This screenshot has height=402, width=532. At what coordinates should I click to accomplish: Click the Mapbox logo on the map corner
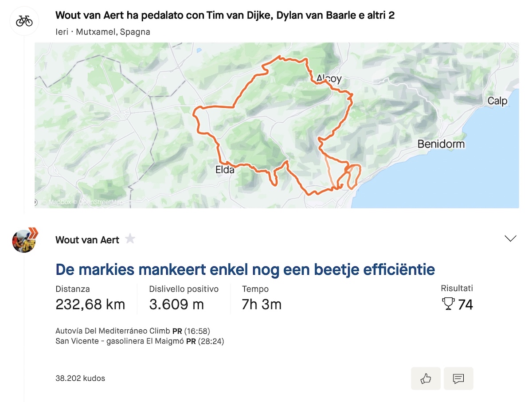point(36,203)
